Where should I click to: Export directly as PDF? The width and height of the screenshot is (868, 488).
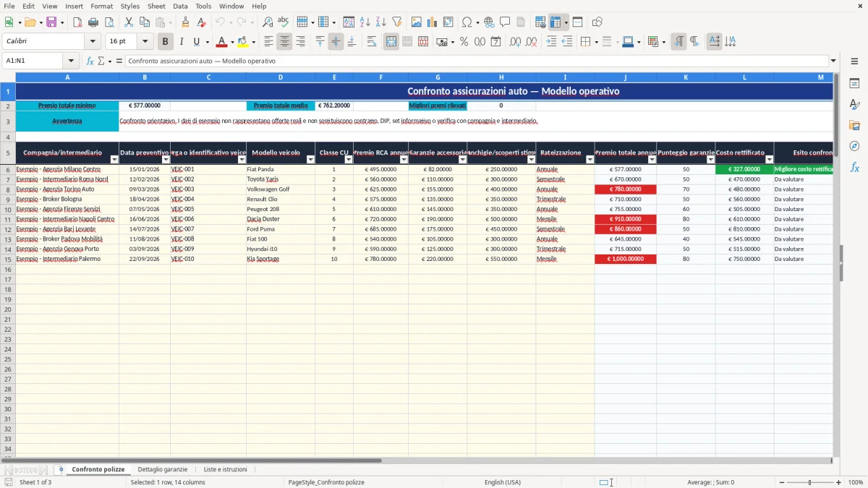[77, 22]
